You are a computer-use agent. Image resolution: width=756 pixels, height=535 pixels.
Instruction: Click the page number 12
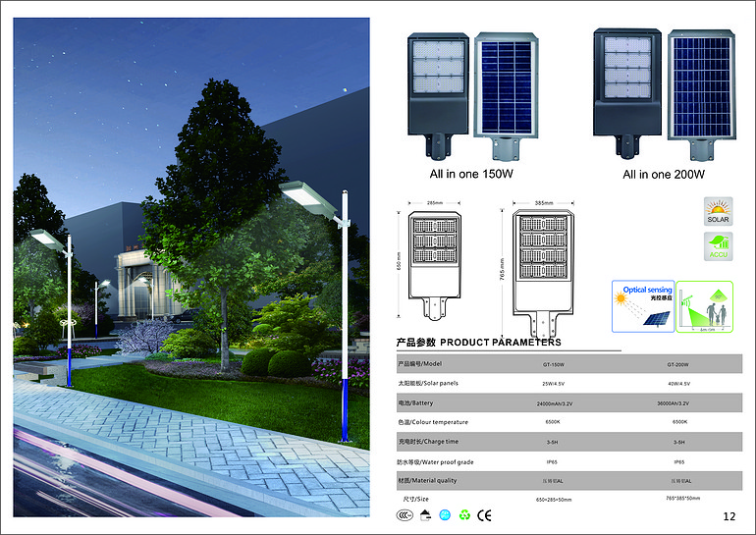pos(729,516)
